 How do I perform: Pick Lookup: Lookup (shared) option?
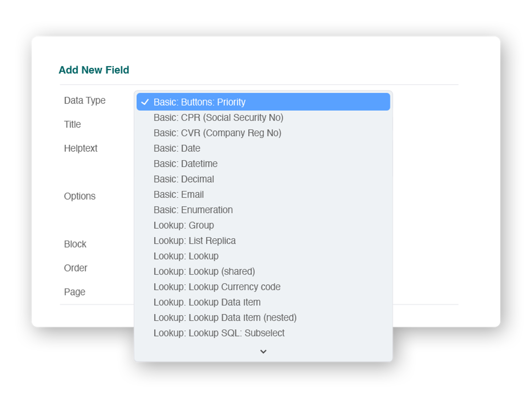click(204, 272)
